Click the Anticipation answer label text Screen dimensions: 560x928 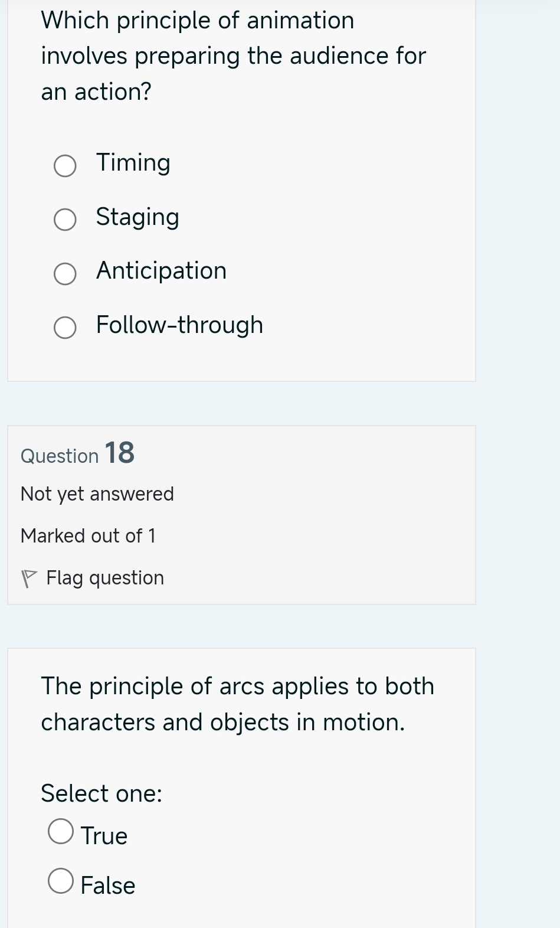[x=161, y=271]
